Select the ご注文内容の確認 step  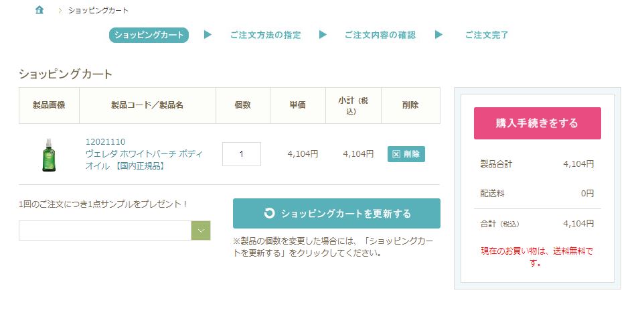(380, 35)
